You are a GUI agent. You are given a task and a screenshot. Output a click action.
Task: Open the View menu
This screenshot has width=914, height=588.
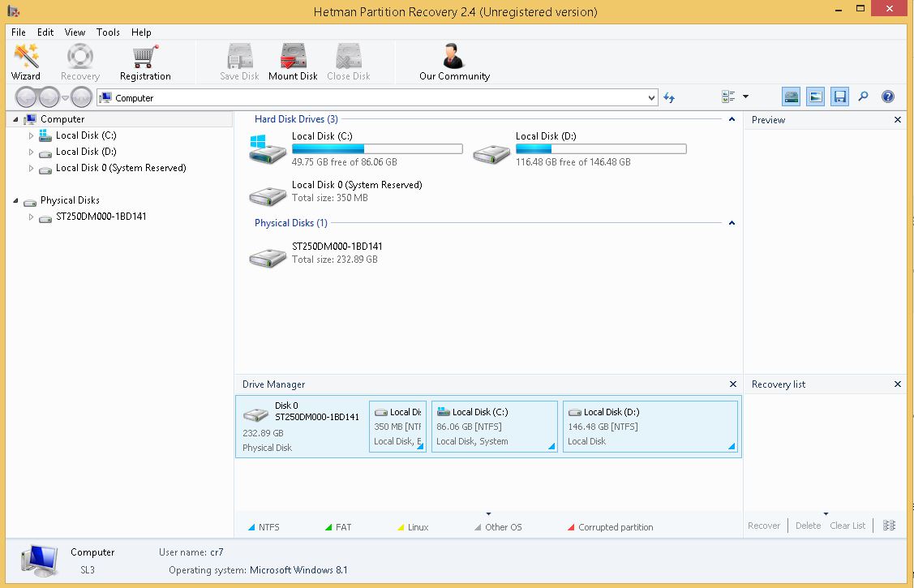pyautogui.click(x=75, y=32)
